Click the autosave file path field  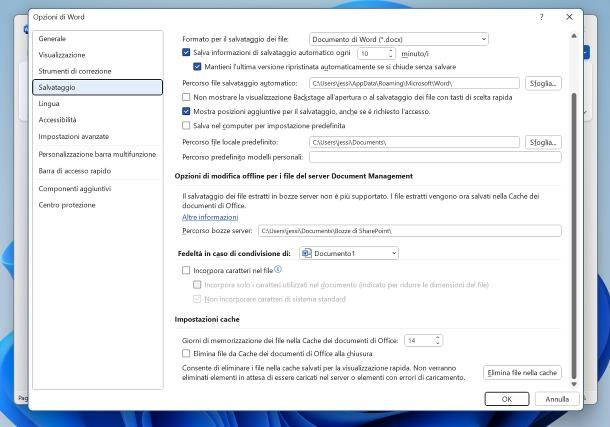tap(414, 83)
